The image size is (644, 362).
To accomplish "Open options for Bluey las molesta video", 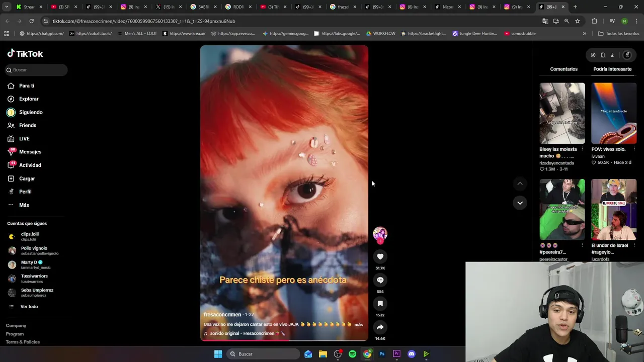I will point(582,149).
